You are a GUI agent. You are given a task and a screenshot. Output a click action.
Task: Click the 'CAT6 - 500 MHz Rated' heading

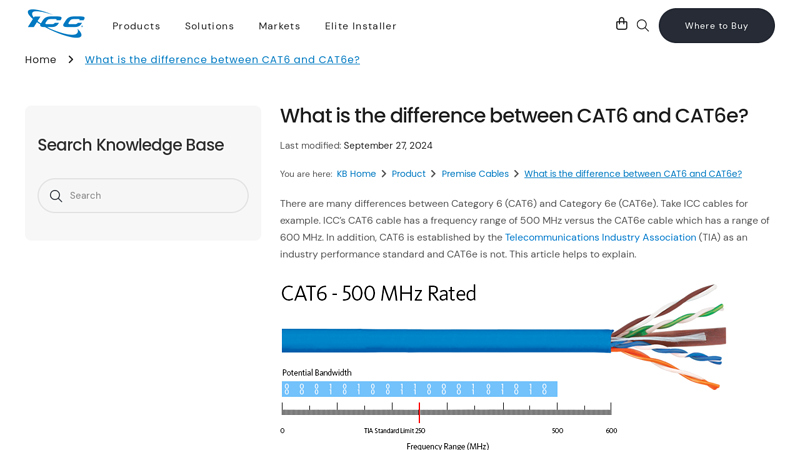pyautogui.click(x=378, y=294)
